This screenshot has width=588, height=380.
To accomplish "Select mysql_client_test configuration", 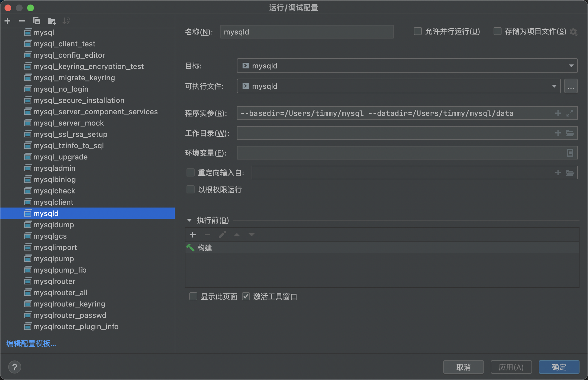I will point(88,44).
